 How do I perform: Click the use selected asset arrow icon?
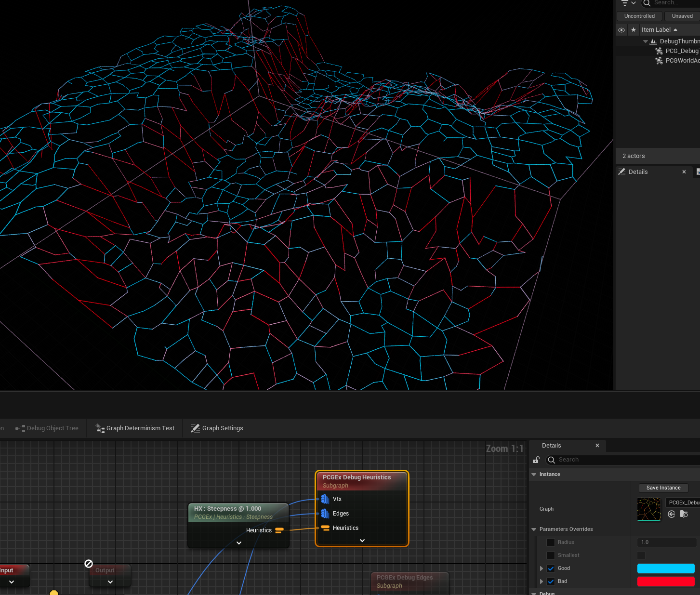[x=672, y=515]
